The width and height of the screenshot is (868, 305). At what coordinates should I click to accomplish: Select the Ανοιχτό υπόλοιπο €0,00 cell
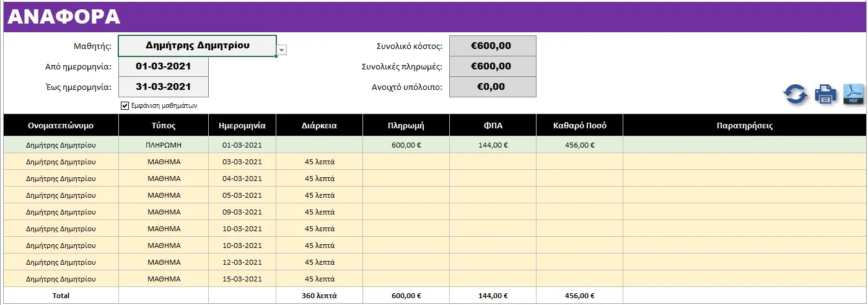pos(493,87)
